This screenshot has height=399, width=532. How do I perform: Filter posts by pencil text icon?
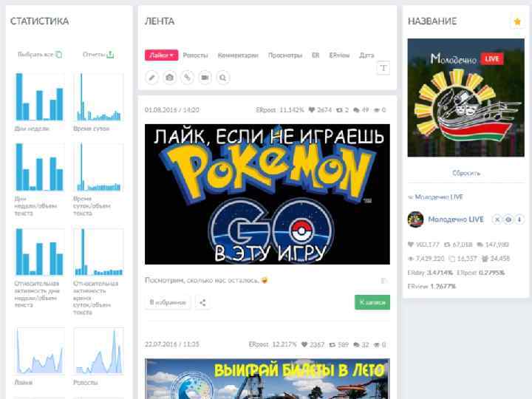(152, 78)
